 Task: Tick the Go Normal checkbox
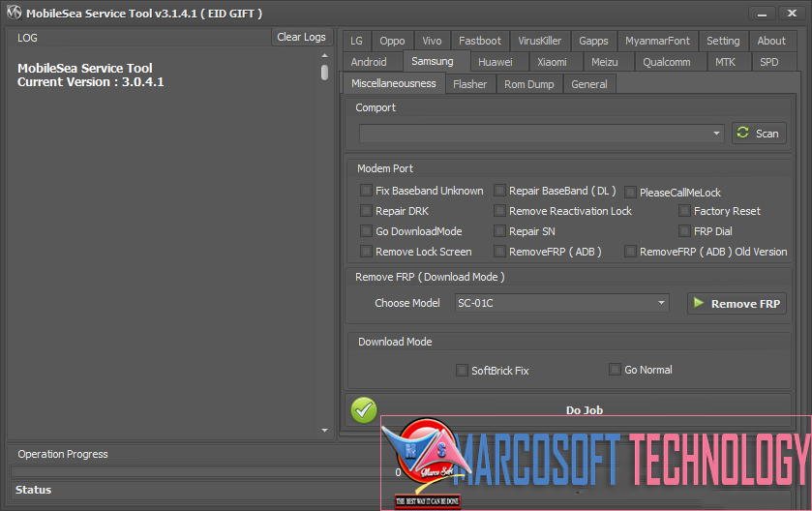(x=615, y=369)
